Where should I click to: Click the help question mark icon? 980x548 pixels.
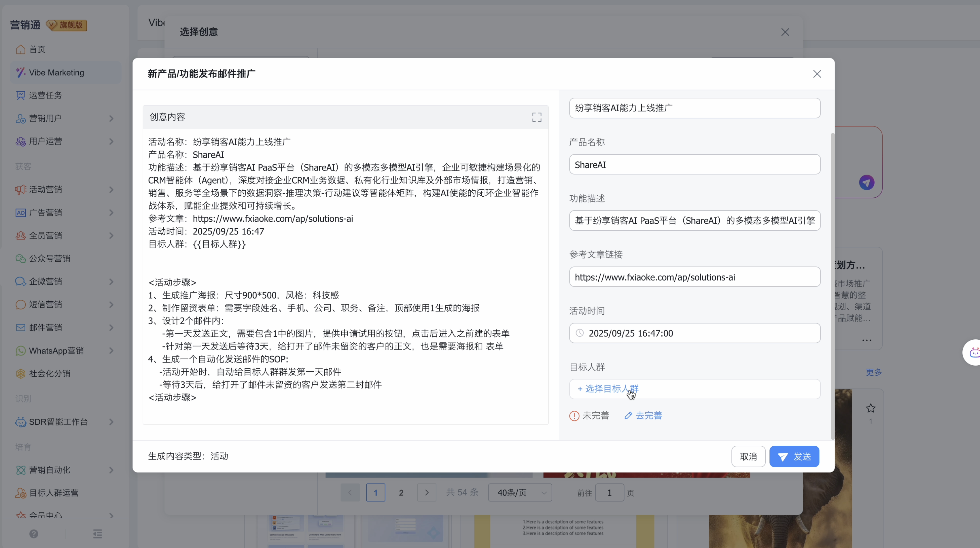point(34,534)
